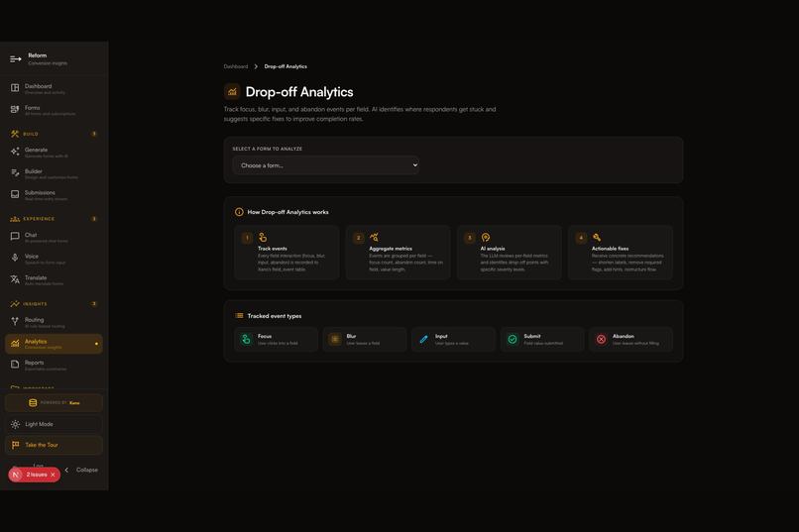Click the Submit checkmark icon

click(x=513, y=339)
